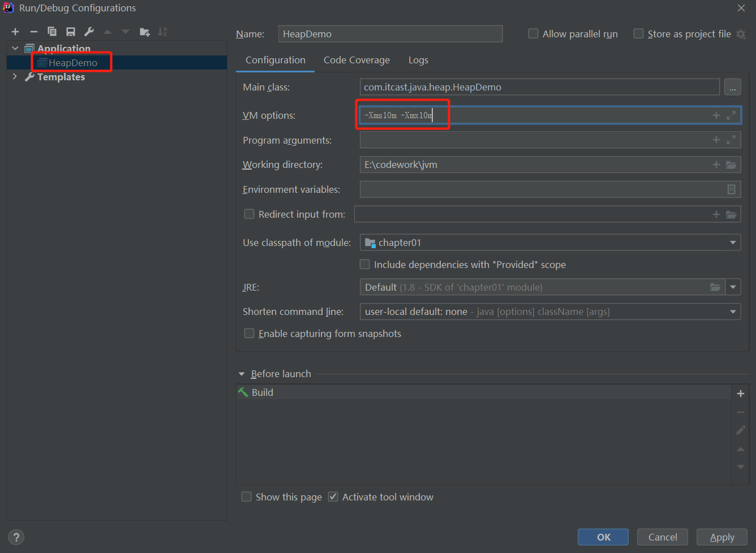Expand the Templates tree node
The image size is (756, 553).
[15, 77]
